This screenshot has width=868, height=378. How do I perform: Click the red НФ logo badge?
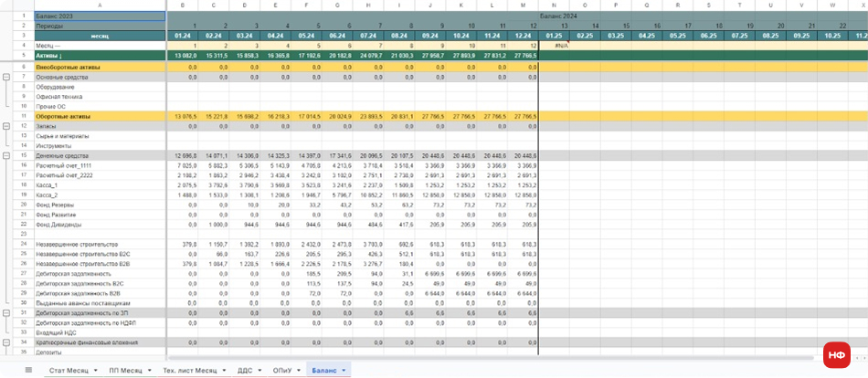click(836, 354)
